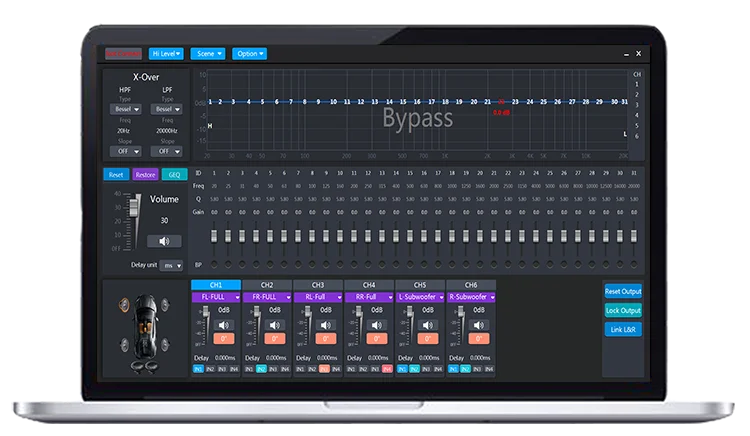Screen dimensions: 750x436
Task: Click the CH6 speaker mute icon
Action: tap(478, 325)
